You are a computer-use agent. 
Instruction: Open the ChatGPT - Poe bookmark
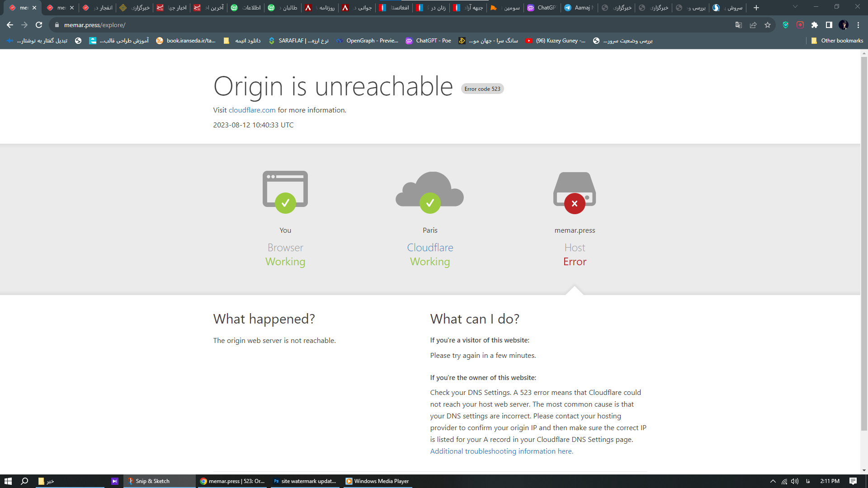click(429, 41)
